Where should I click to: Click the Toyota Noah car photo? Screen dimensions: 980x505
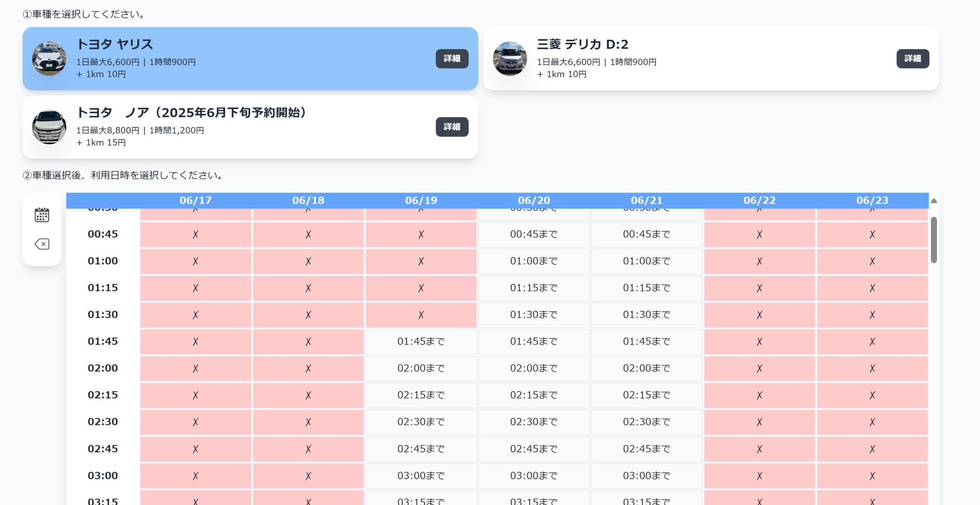tap(49, 127)
